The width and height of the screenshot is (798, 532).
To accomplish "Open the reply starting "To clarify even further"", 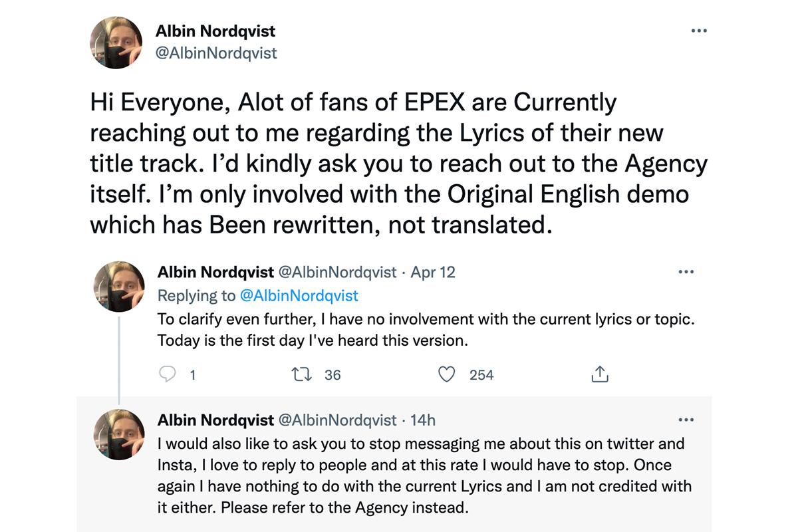I will pyautogui.click(x=426, y=330).
